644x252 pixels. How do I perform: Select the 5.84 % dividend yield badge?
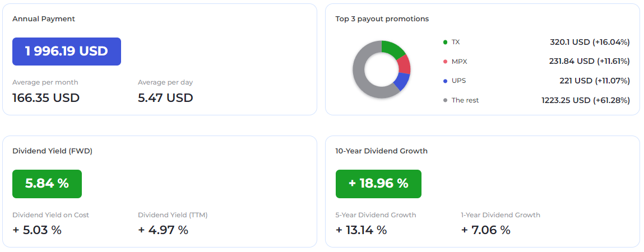(47, 184)
